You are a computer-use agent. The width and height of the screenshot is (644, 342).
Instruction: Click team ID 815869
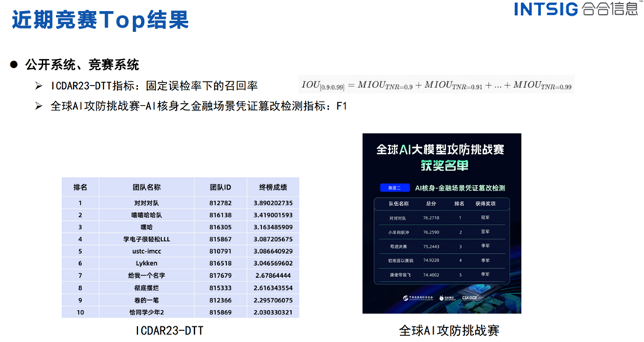point(221,312)
